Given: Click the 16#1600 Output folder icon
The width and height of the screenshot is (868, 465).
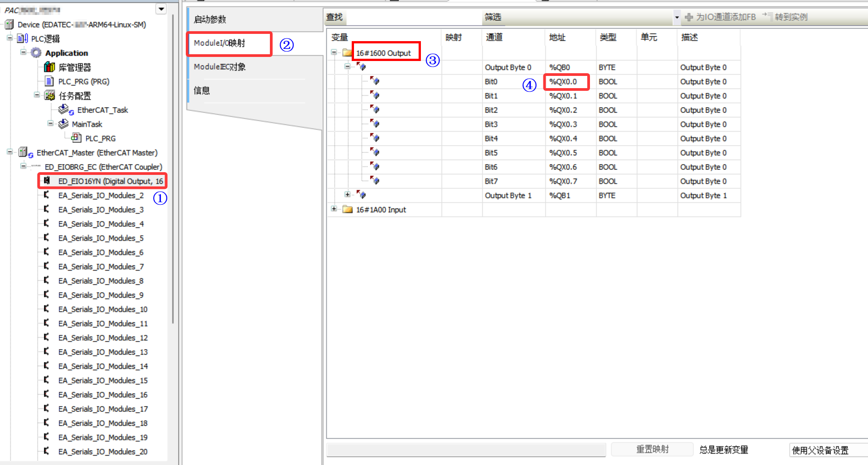Looking at the screenshot, I should tap(347, 53).
